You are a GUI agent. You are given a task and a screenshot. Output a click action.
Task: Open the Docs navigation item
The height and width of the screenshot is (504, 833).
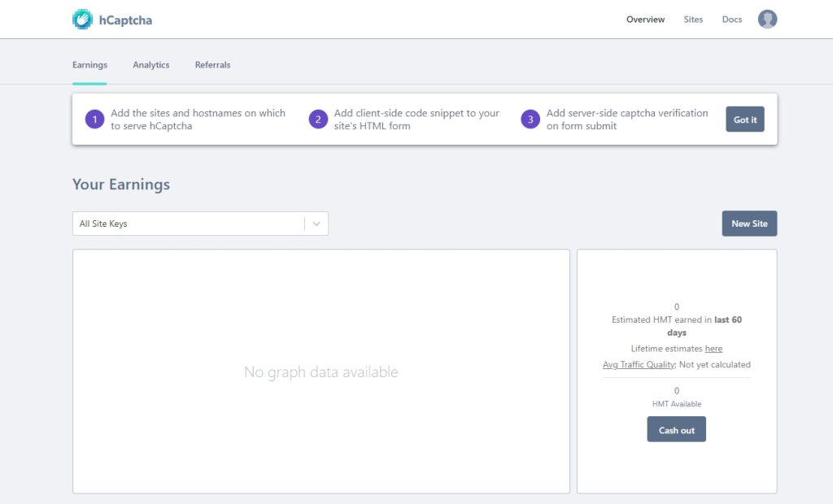click(731, 20)
